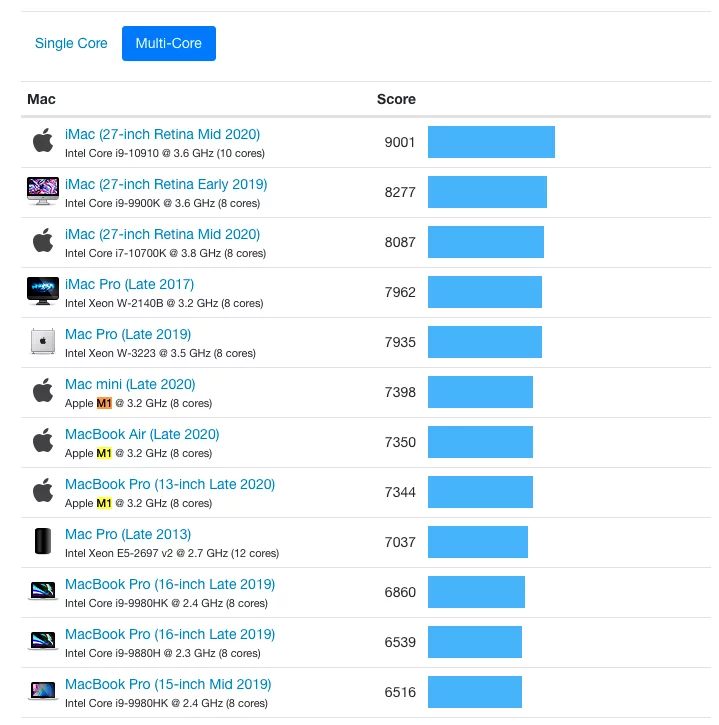Click MacBook Pro 15-inch Mid 2019 thumbnail

point(43,691)
